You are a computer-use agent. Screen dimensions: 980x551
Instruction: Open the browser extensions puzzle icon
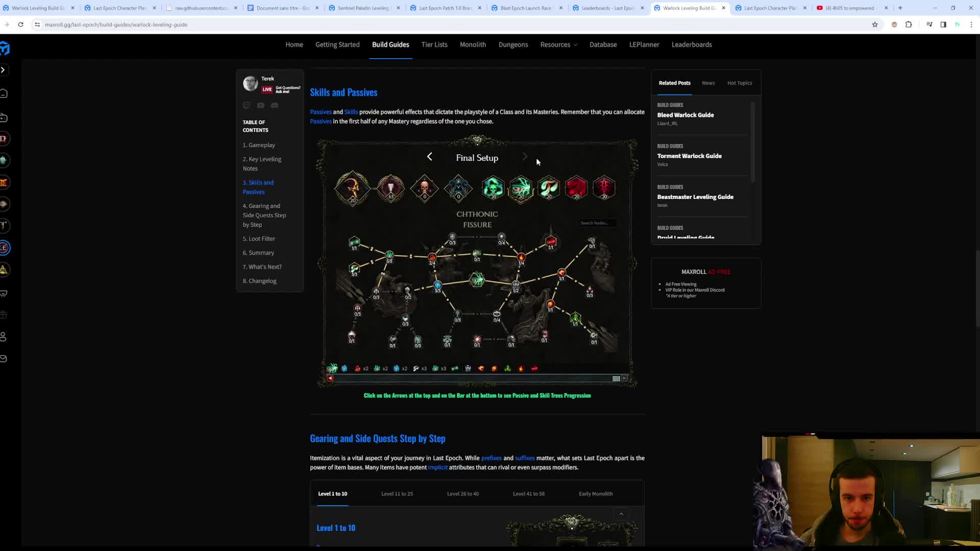[x=909, y=24]
